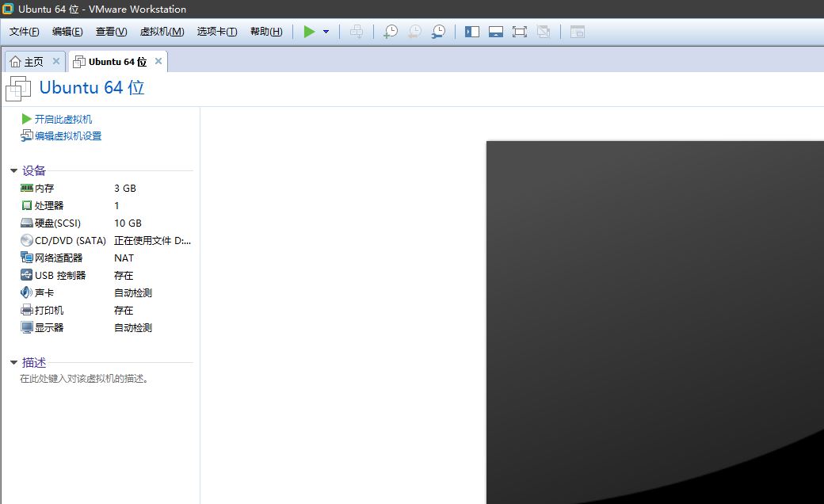824x504 pixels.
Task: Open the 文件(F) menu
Action: click(x=25, y=32)
